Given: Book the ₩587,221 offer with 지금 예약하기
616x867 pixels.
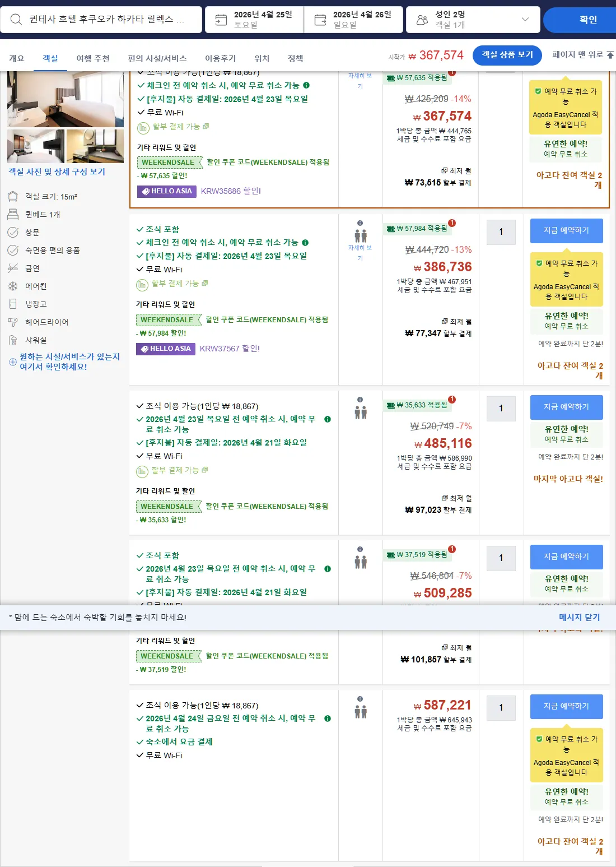Looking at the screenshot, I should coord(567,706).
